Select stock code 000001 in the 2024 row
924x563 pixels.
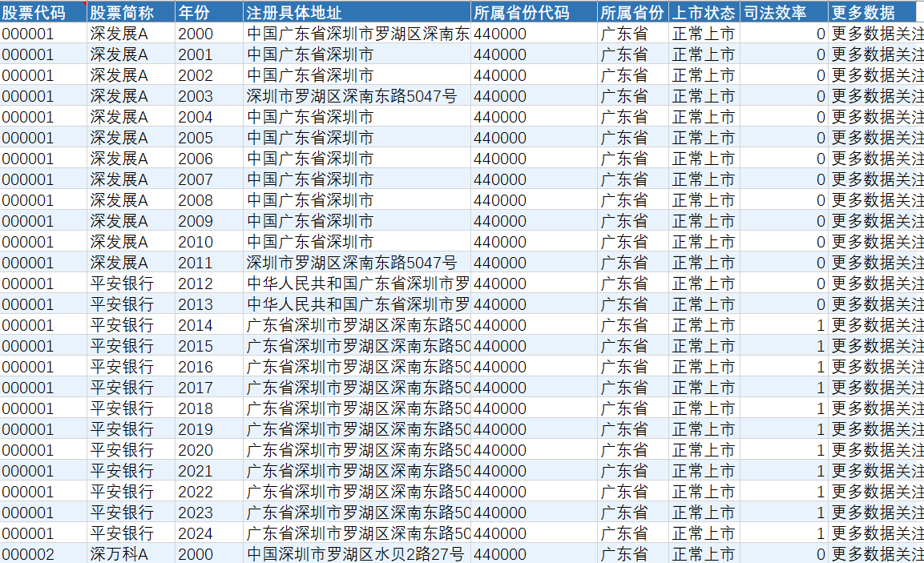[43, 533]
